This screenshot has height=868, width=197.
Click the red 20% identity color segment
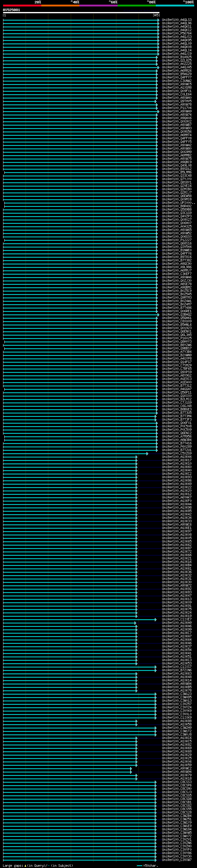pyautogui.click(x=22, y=6)
